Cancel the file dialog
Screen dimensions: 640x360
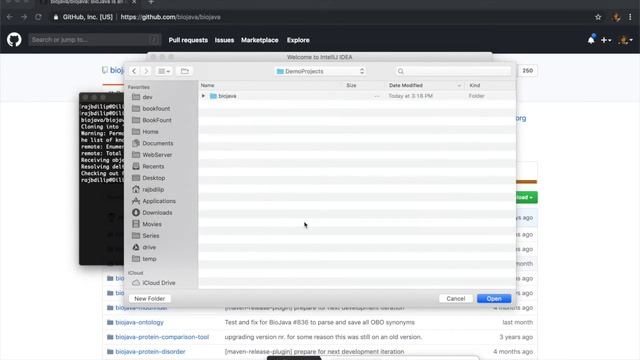click(x=456, y=299)
